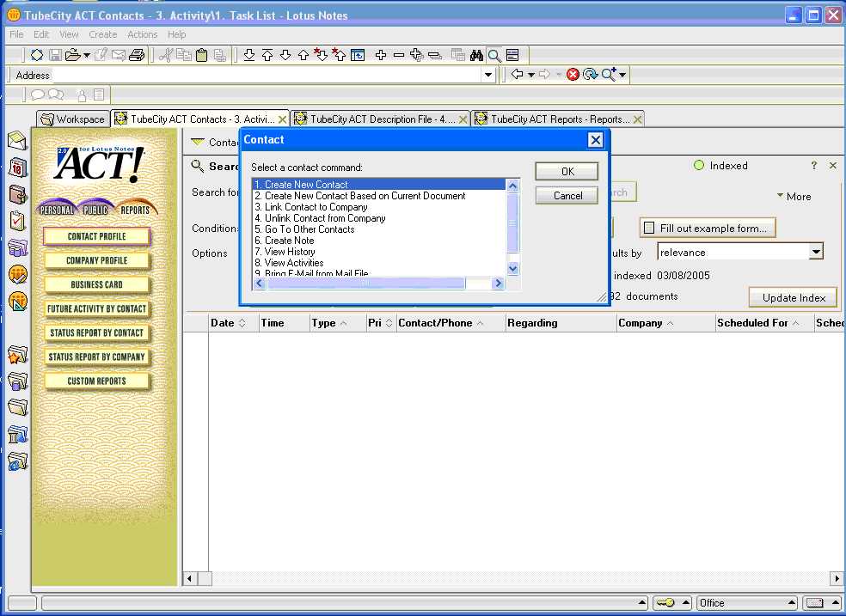Open the Actions menu
This screenshot has height=616, width=846.
pos(143,34)
